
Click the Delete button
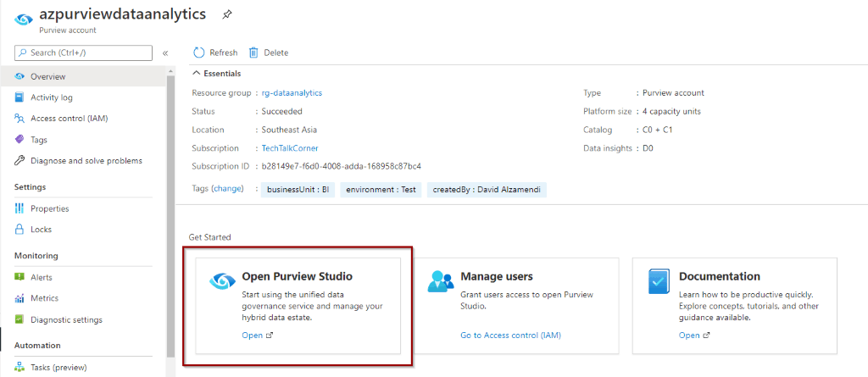point(269,53)
